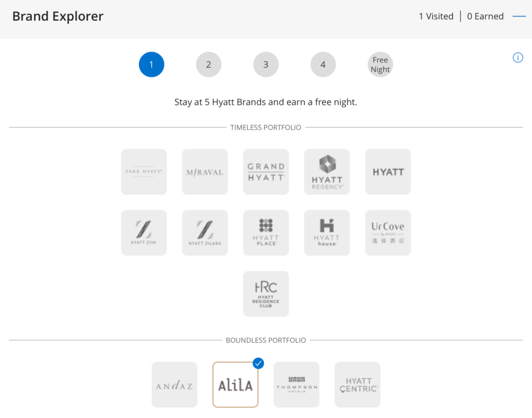Click the Hyatt Residence Club tile
The image size is (532, 418).
pyautogui.click(x=266, y=293)
